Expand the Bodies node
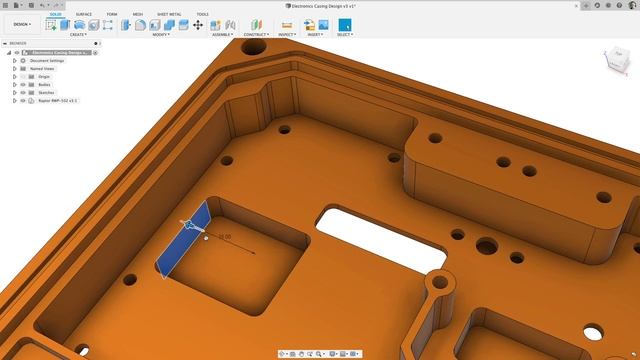Viewport: 640px width, 360px height. [x=15, y=84]
